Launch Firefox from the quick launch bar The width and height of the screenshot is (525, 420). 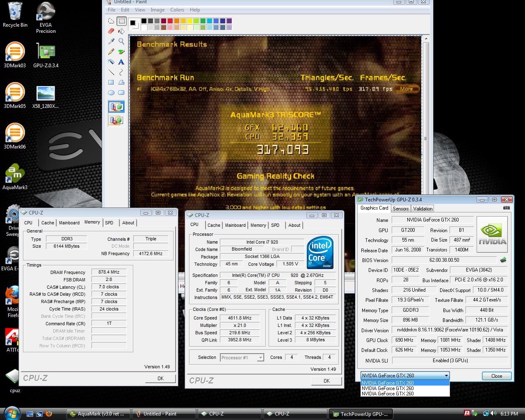tap(49, 413)
